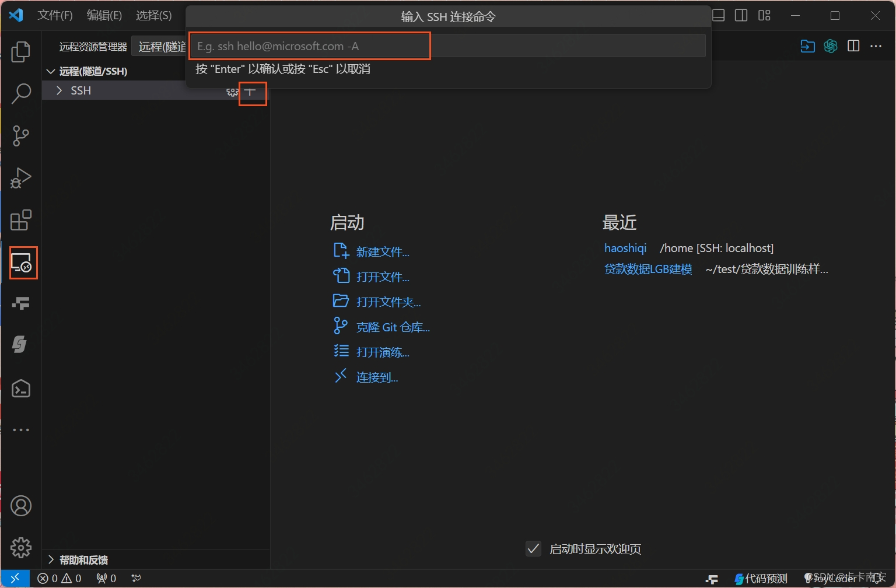Image resolution: width=896 pixels, height=588 pixels.
Task: Open remote window indicator in status bar
Action: click(15, 579)
